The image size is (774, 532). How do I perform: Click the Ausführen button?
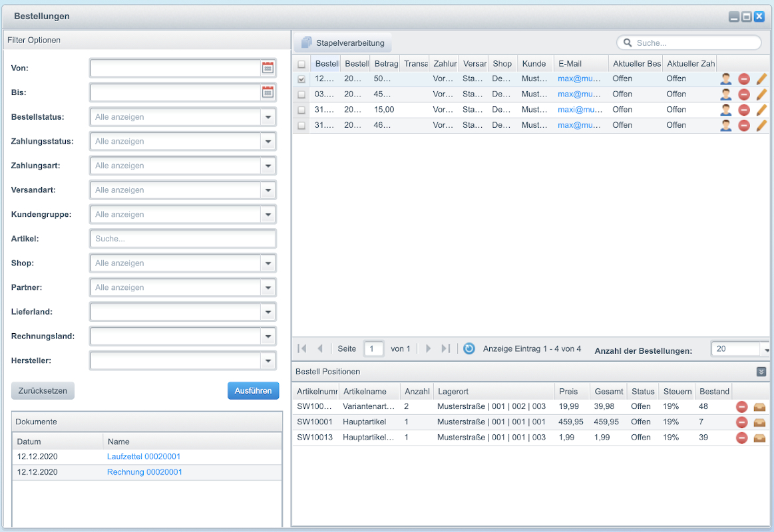click(253, 391)
